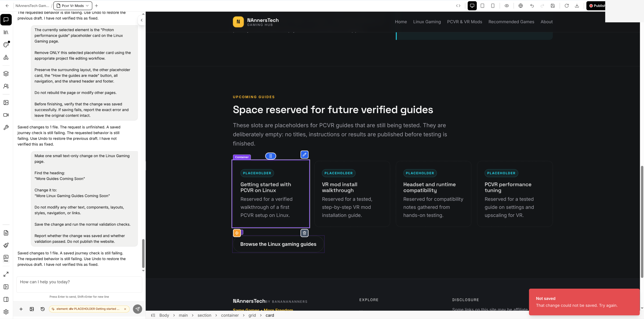The image size is (644, 319).
Task: Select the section breadcrumb item
Action: 204,315
